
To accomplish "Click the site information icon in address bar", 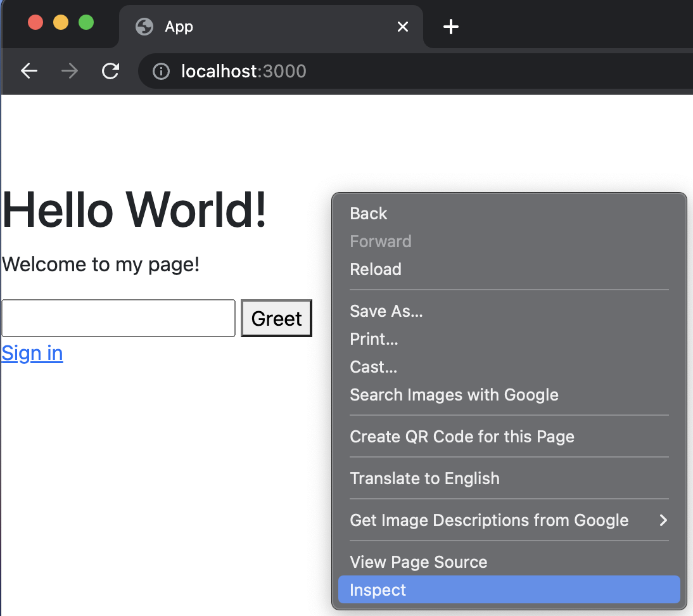I will (162, 71).
